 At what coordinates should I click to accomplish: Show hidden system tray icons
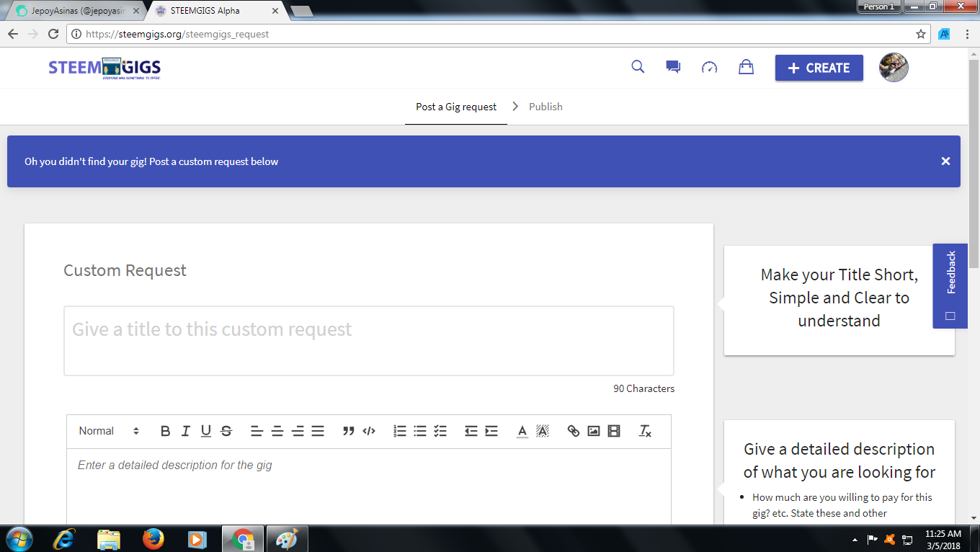(x=855, y=539)
